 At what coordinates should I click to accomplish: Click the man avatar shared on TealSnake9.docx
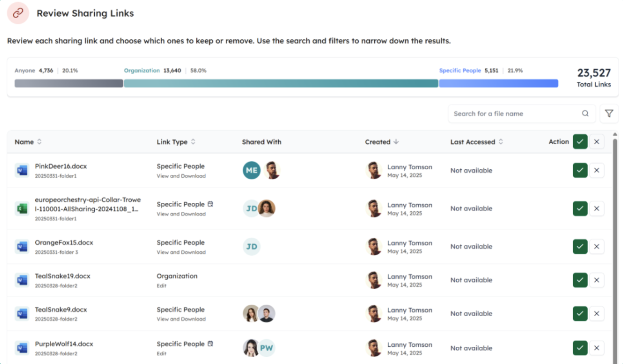pyautogui.click(x=267, y=314)
